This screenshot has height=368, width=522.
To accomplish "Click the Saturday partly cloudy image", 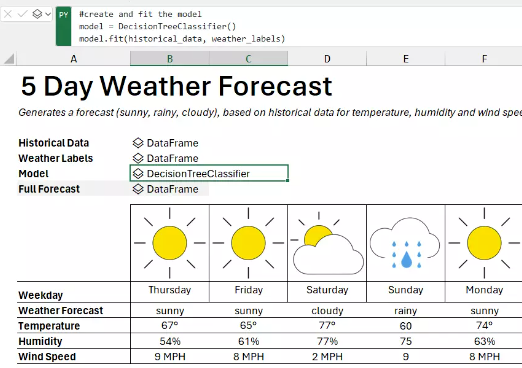I will (327, 243).
